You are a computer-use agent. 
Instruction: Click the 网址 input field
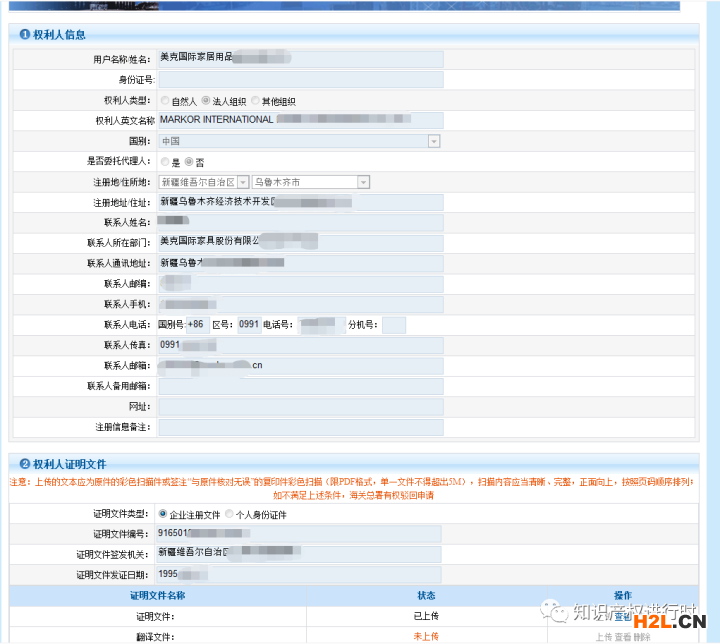pyautogui.click(x=299, y=407)
